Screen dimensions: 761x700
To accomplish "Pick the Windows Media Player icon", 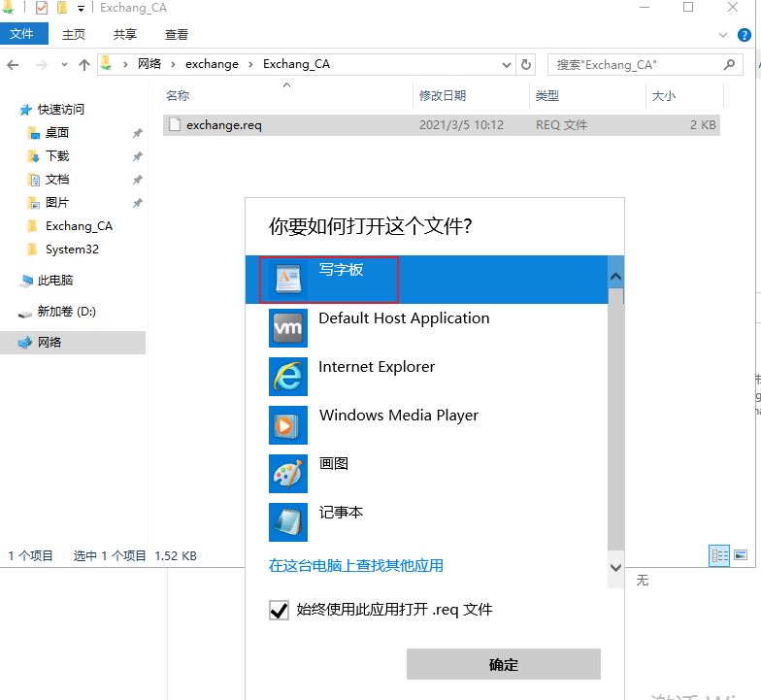I will point(288,425).
